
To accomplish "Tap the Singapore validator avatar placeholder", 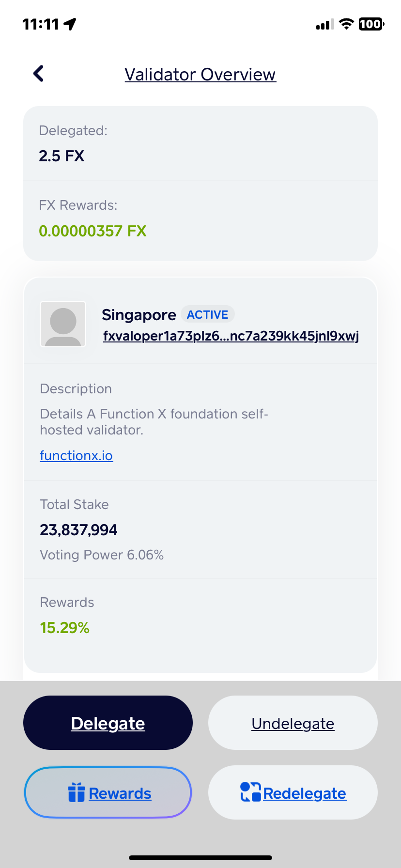I will point(63,324).
